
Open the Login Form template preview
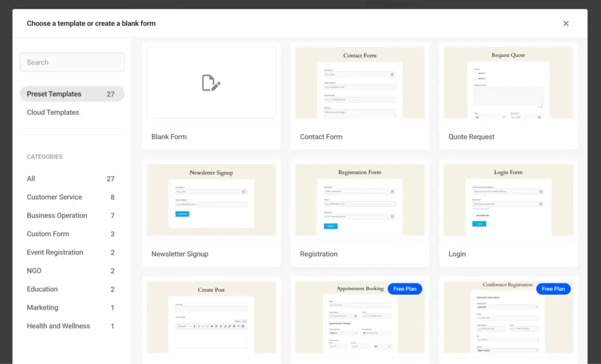click(508, 200)
